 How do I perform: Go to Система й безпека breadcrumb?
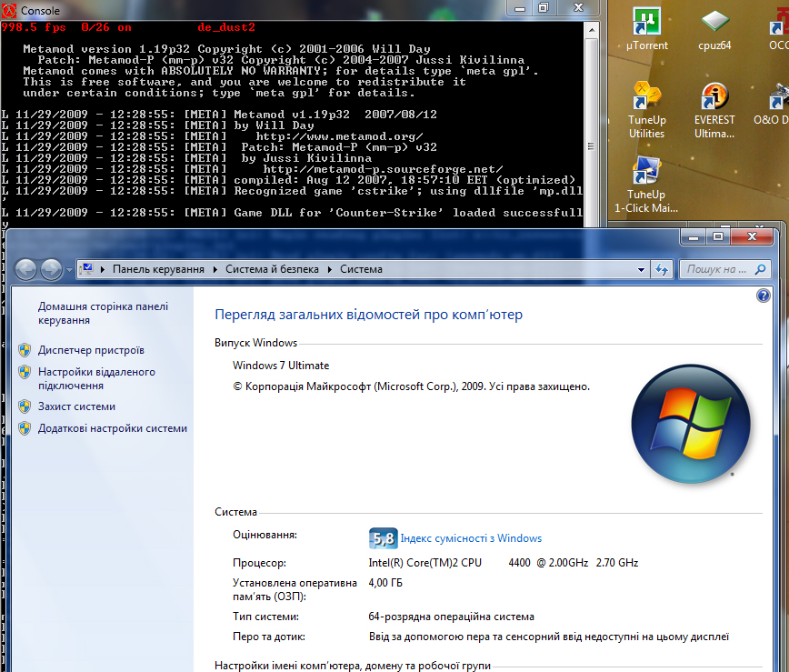coord(272,269)
